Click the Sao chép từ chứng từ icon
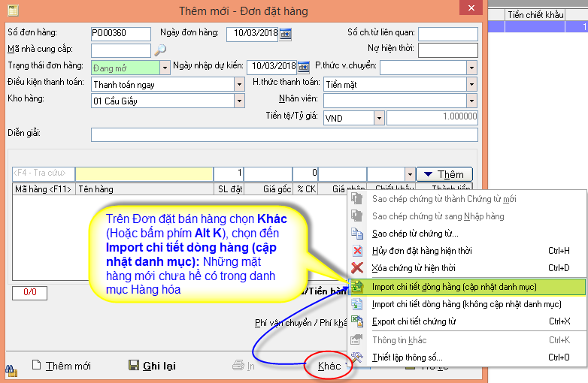Image resolution: width=588 pixels, height=383 pixels. tap(358, 234)
